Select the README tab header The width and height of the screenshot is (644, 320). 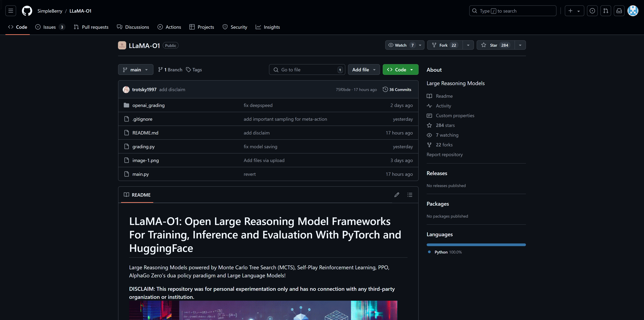coord(137,195)
